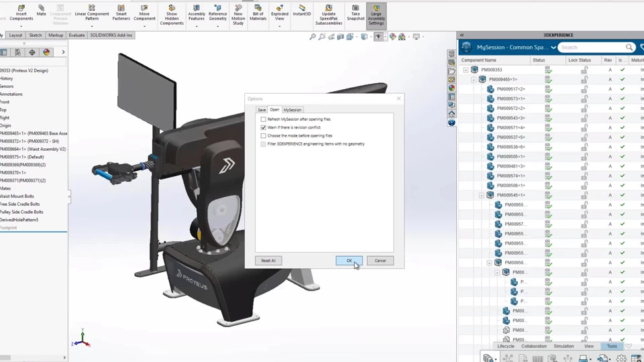Viewport: 644px width, 362px height.
Task: Toggle Large Assembly Settings
Action: (x=376, y=15)
